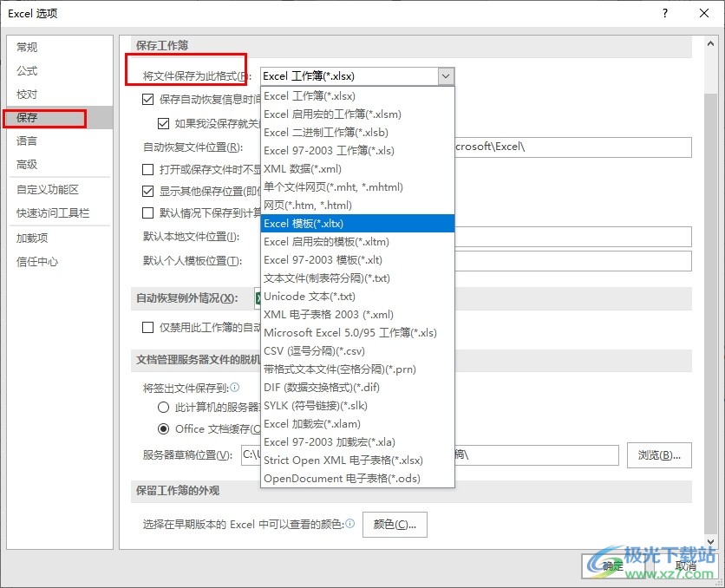The width and height of the screenshot is (725, 588).
Task: Click 浏览(B)... button
Action: click(x=659, y=455)
